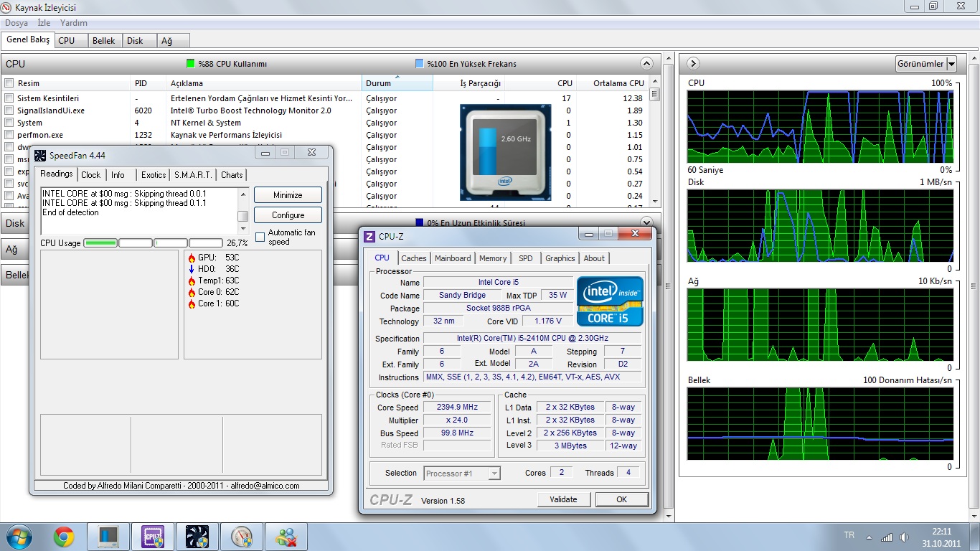Click the Turbo Boost 2.60 GHz processor gadget
Viewport: 980px width, 551px height.
click(x=506, y=152)
